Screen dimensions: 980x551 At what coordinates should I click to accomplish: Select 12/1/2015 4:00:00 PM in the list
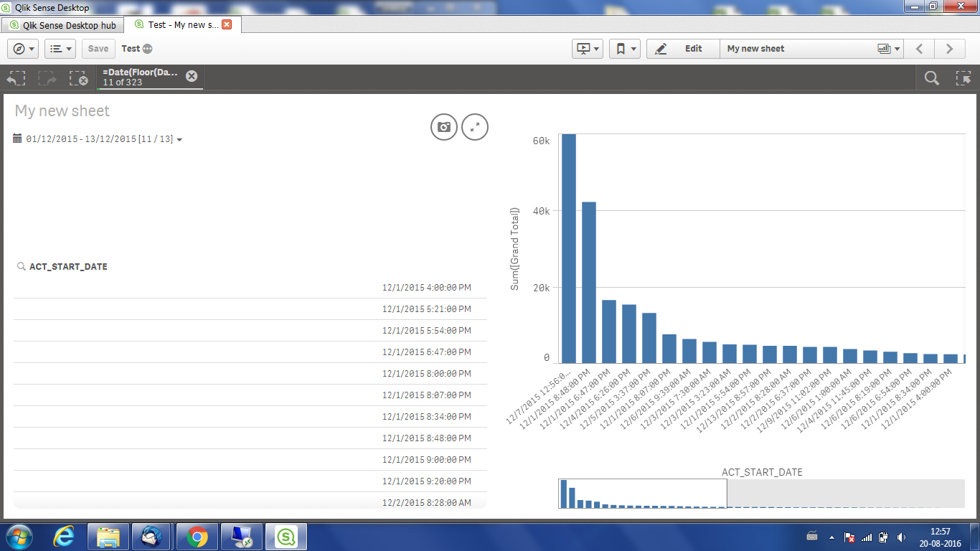coord(250,288)
